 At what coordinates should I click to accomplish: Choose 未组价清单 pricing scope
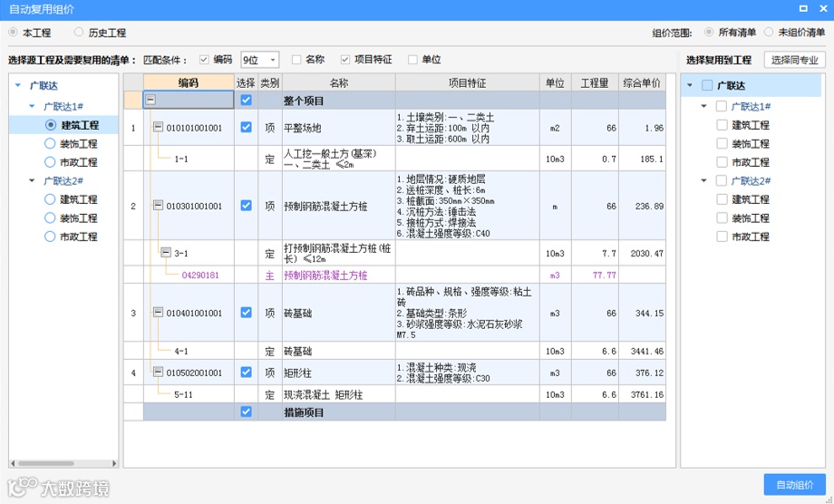tap(769, 33)
